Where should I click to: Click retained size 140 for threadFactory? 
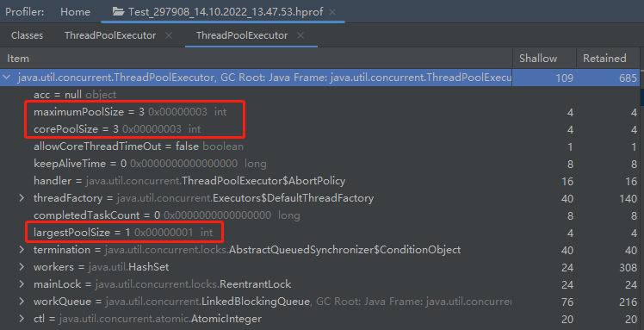point(628,198)
